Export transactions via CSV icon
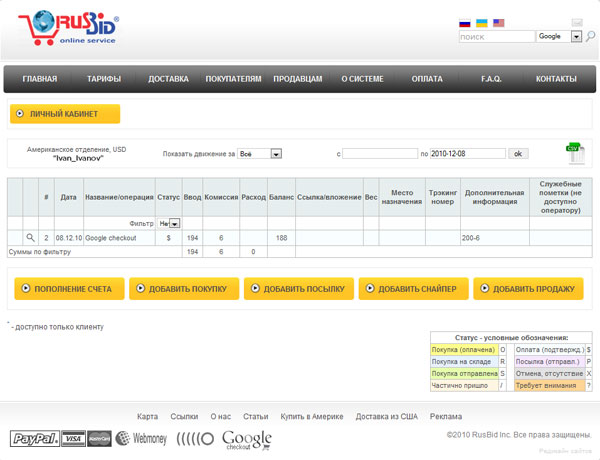The height and width of the screenshot is (460, 600). click(x=575, y=153)
